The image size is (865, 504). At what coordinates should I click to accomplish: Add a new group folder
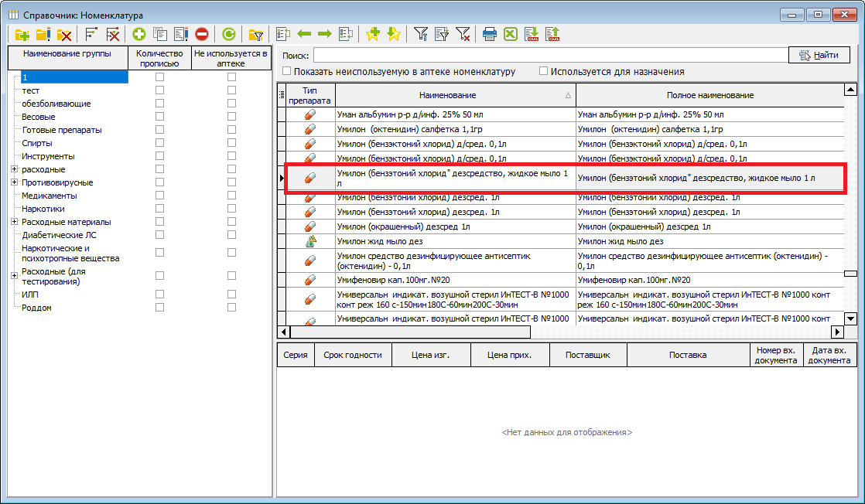[22, 35]
